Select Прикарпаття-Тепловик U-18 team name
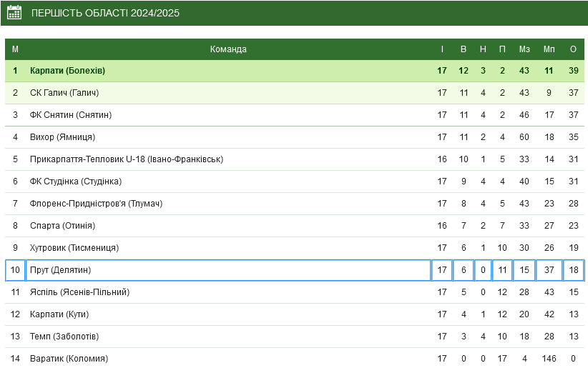Image resolution: width=588 pixels, height=378 pixels. pyautogui.click(x=127, y=159)
